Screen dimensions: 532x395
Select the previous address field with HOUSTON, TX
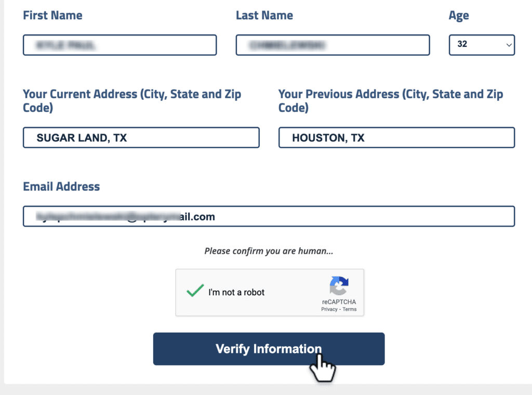[x=396, y=138]
